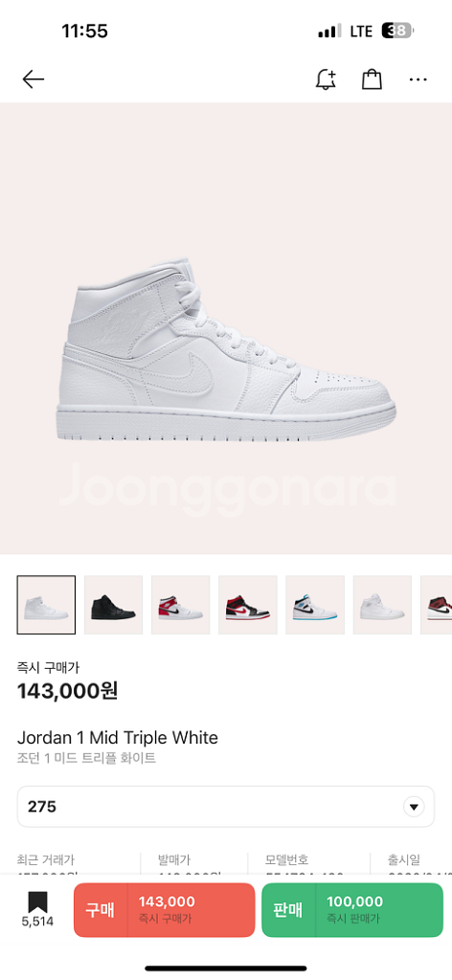Open the three-dot more options menu
The height and width of the screenshot is (980, 452).
[x=418, y=79]
